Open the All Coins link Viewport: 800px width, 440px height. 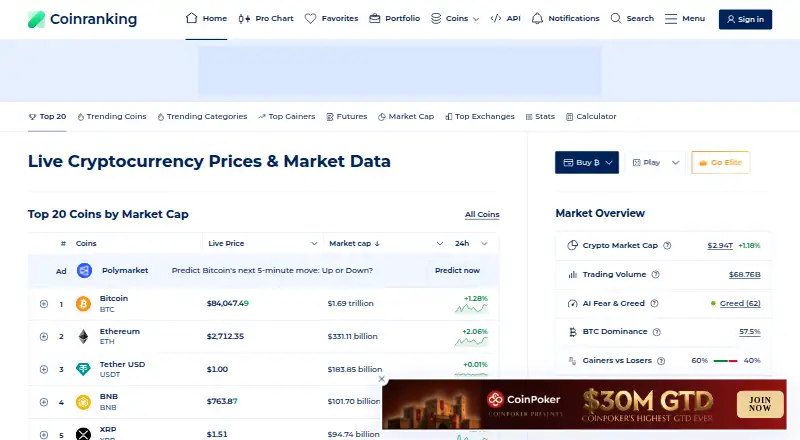[x=482, y=214]
